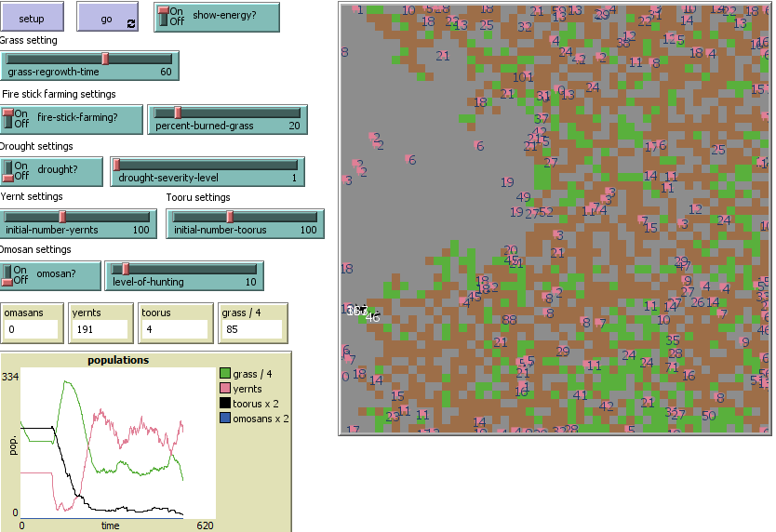Image resolution: width=776 pixels, height=532 pixels.
Task: Toggle the fire-stick-farming? switch
Action: 72,119
